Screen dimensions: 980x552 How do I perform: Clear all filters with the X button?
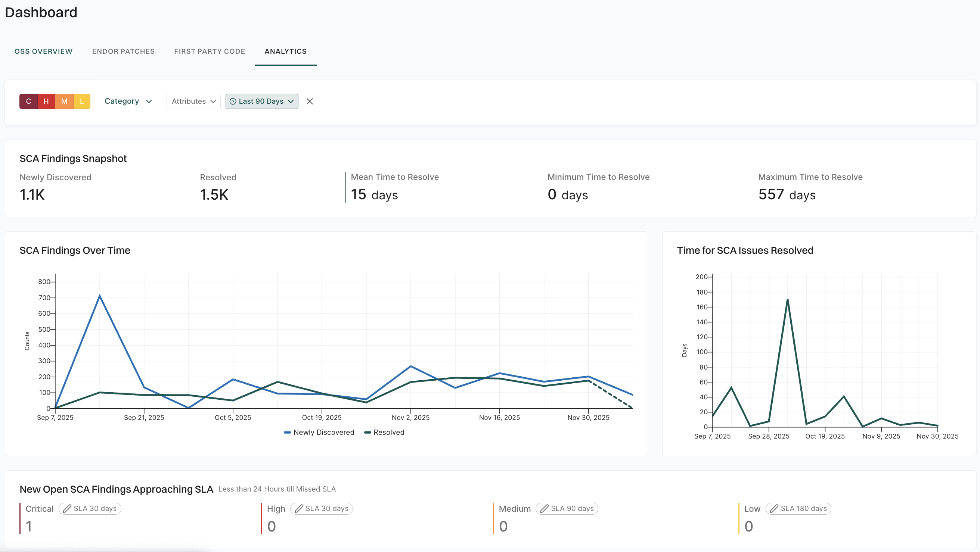click(x=310, y=101)
